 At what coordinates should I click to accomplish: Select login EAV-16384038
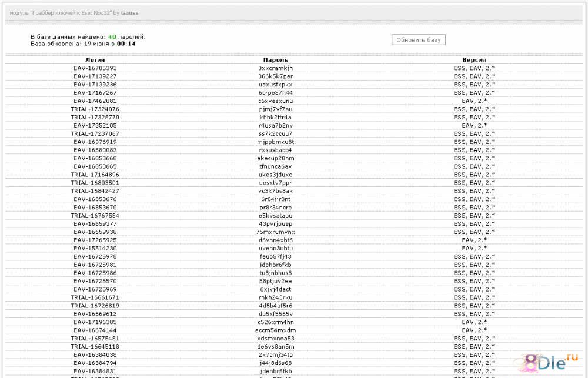coord(95,355)
